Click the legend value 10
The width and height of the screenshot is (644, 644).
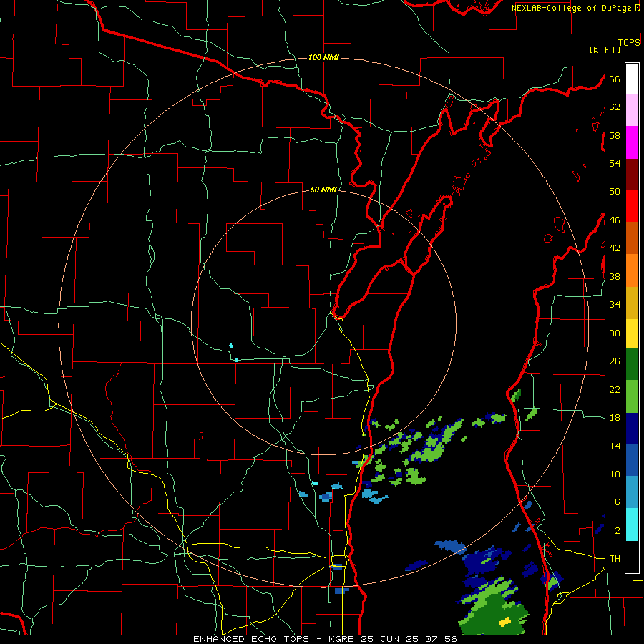click(615, 474)
